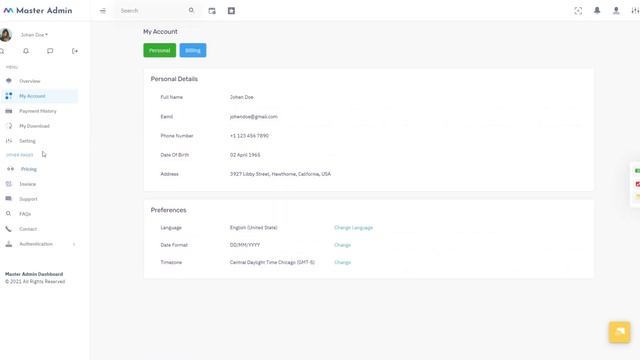
Task: Click the Setting sliders icon in sidebar
Action: tap(9, 141)
